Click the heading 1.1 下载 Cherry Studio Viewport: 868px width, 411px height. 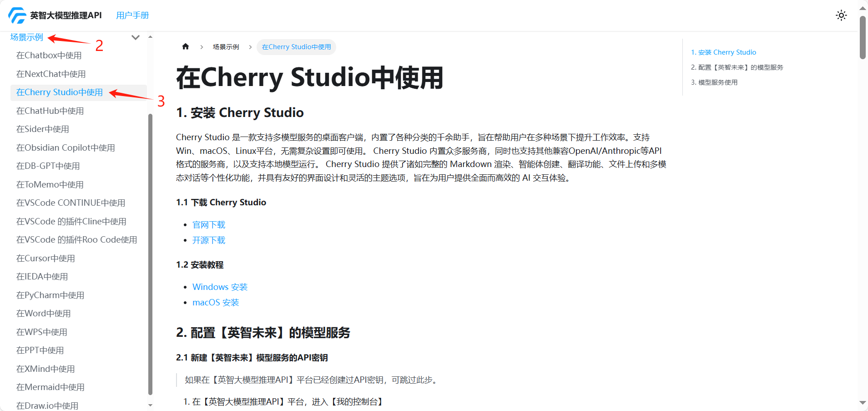221,202
